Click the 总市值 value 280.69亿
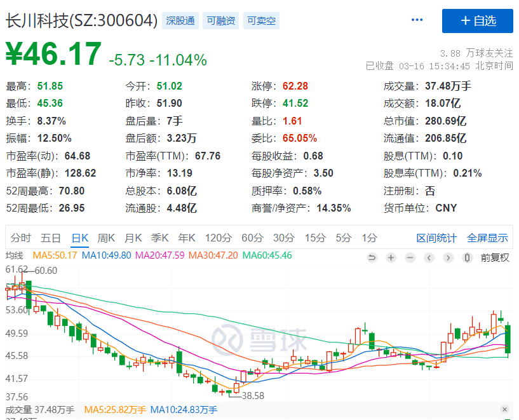Screen dimensions: 519x420 446,121
